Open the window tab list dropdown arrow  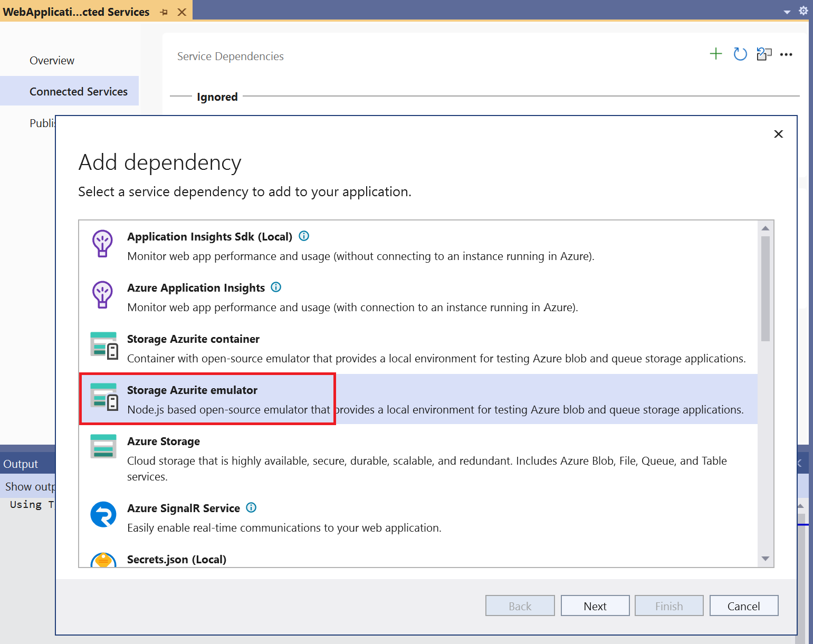[787, 12]
